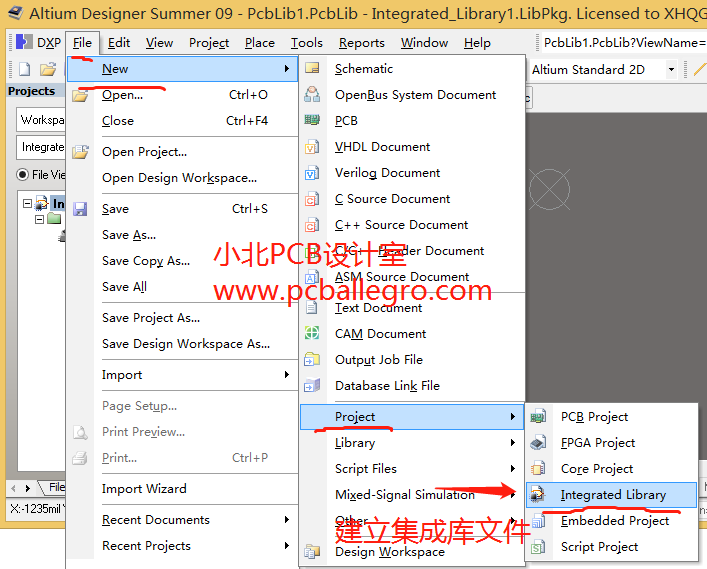Viewport: 707px width, 569px height.
Task: Click the FPGA Project chip icon
Action: click(538, 442)
